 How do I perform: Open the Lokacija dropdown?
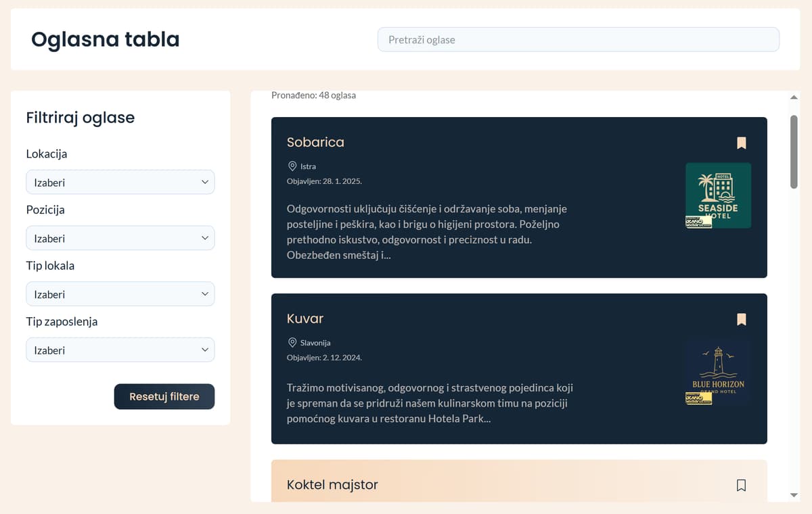click(x=120, y=182)
